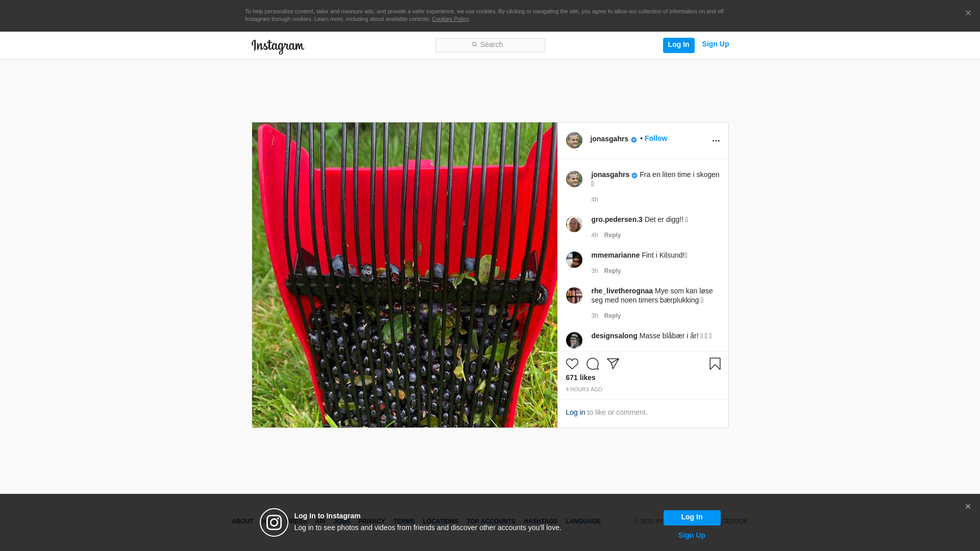Open the ABOUT footer link
Screen dimensions: 980x551
pos(242,521)
